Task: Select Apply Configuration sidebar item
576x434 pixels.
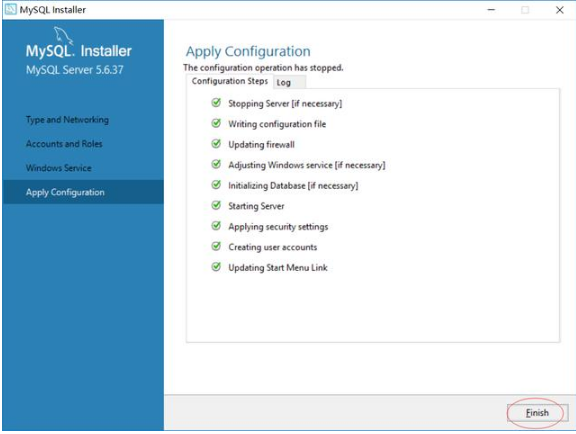Action: pos(83,192)
